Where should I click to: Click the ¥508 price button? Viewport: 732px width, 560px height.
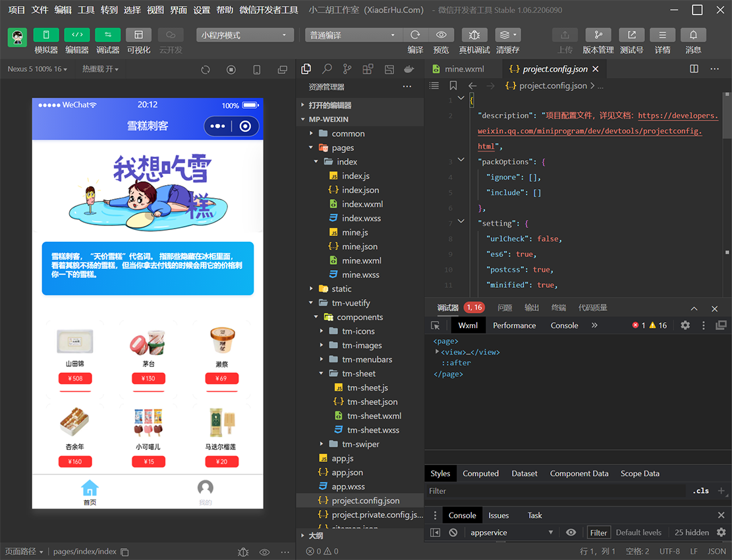(x=74, y=379)
